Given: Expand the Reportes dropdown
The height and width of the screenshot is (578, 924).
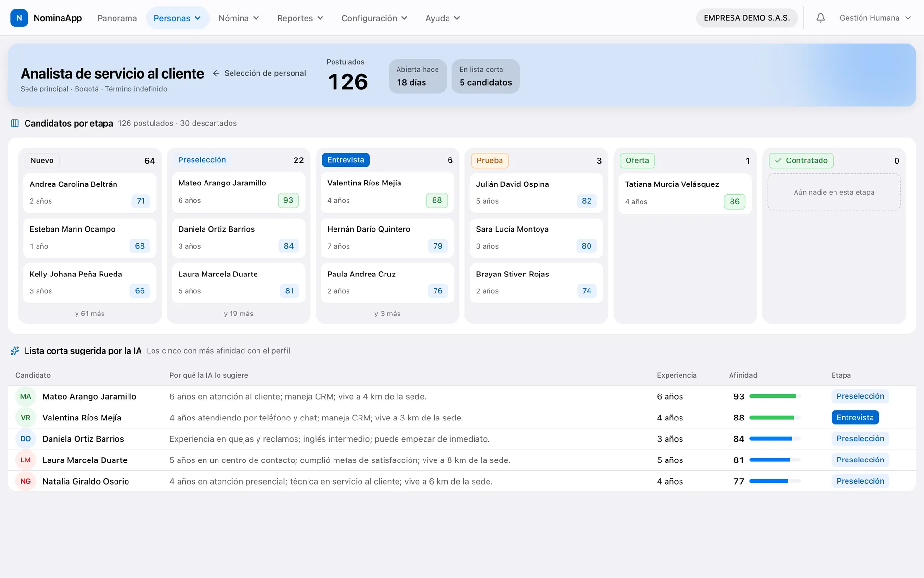Looking at the screenshot, I should click(300, 18).
